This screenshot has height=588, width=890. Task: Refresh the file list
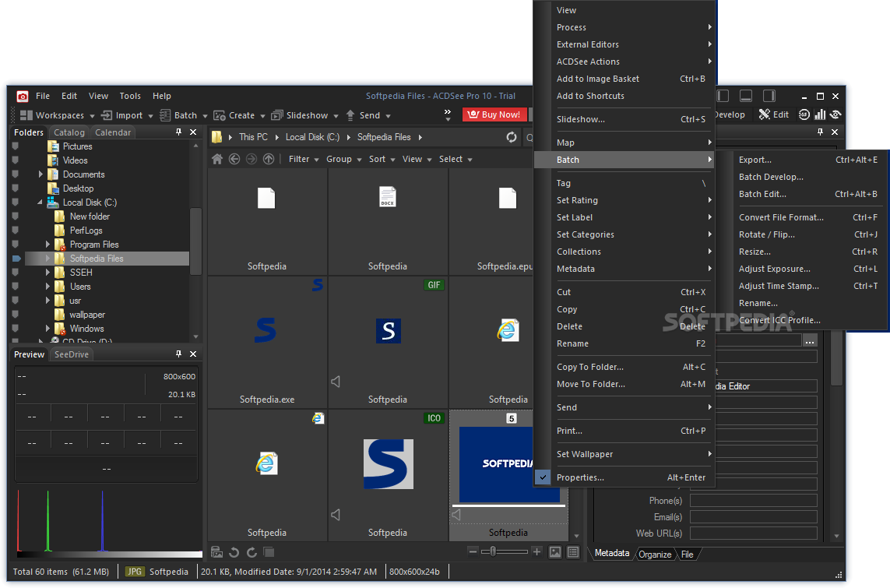pyautogui.click(x=512, y=137)
